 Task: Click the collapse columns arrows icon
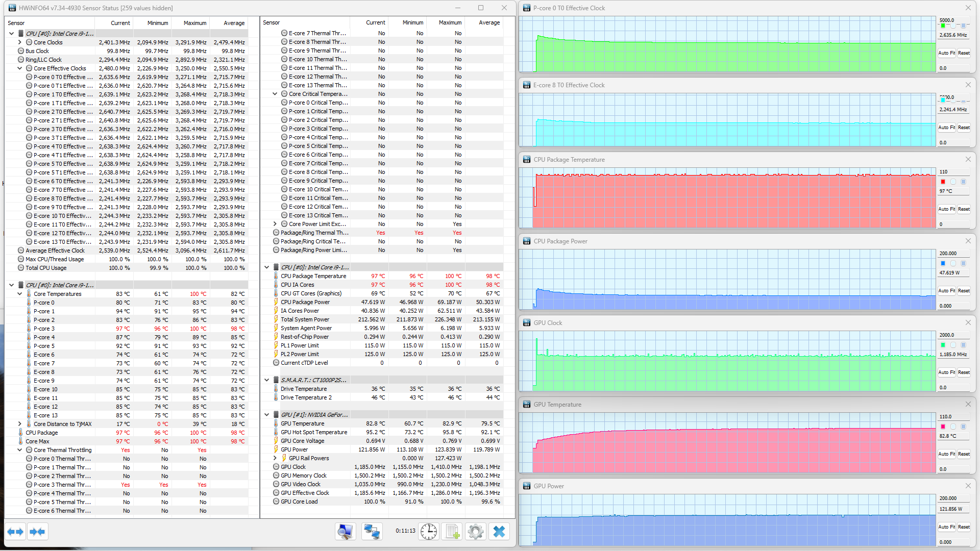pos(37,532)
